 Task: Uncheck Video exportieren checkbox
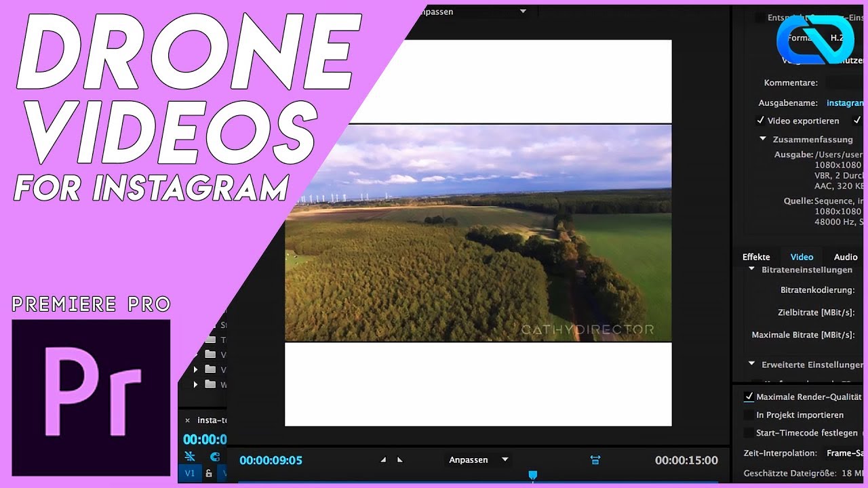coord(761,121)
